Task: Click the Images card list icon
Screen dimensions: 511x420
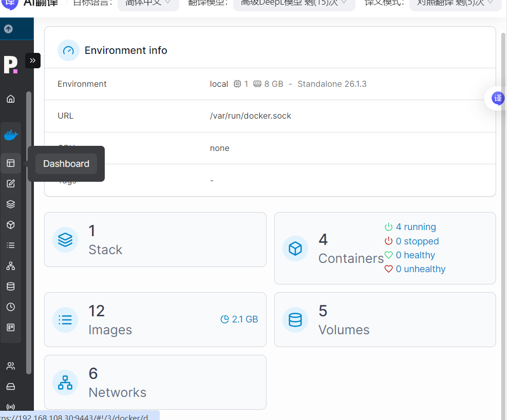Action: coord(65,320)
